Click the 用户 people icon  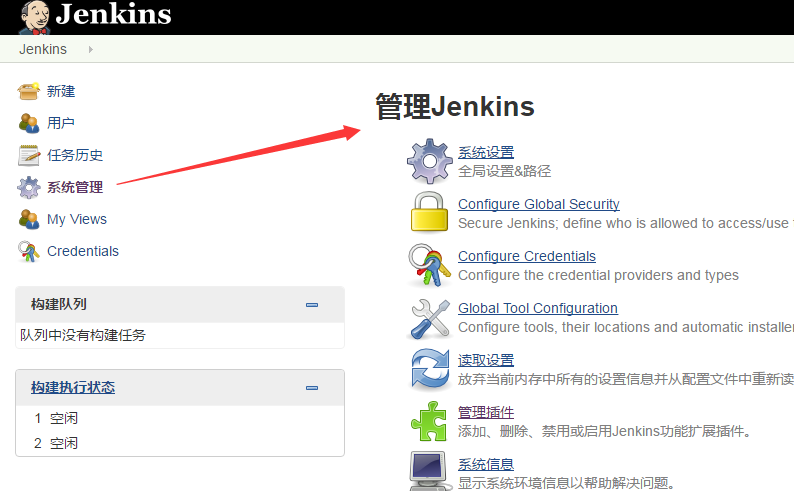point(28,123)
